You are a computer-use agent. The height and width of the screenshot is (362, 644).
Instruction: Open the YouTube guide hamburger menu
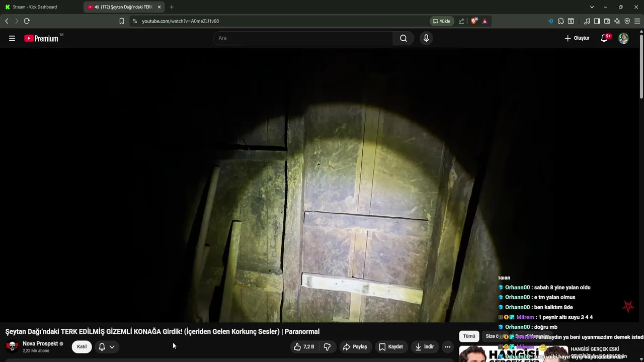tap(12, 38)
